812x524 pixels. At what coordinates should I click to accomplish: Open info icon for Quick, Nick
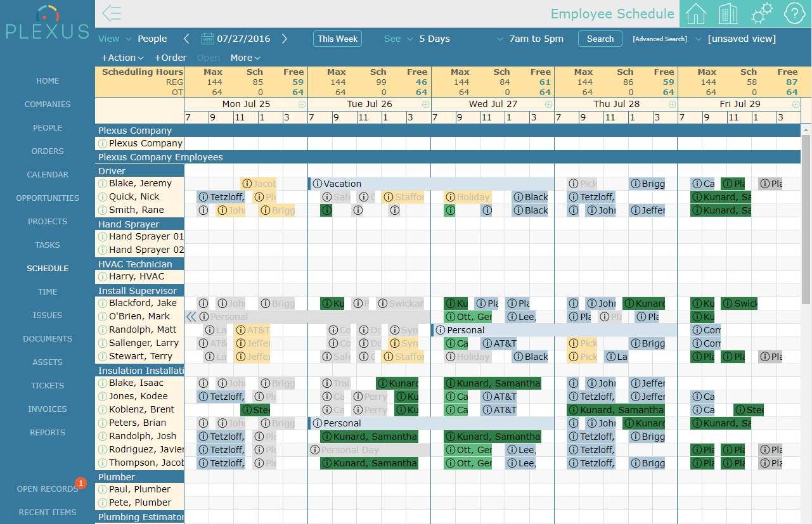[103, 196]
